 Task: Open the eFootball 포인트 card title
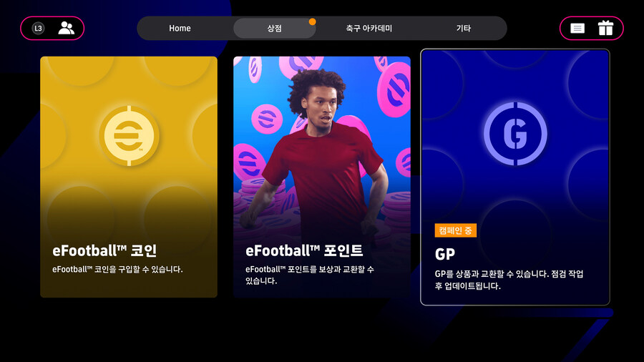[x=304, y=250]
